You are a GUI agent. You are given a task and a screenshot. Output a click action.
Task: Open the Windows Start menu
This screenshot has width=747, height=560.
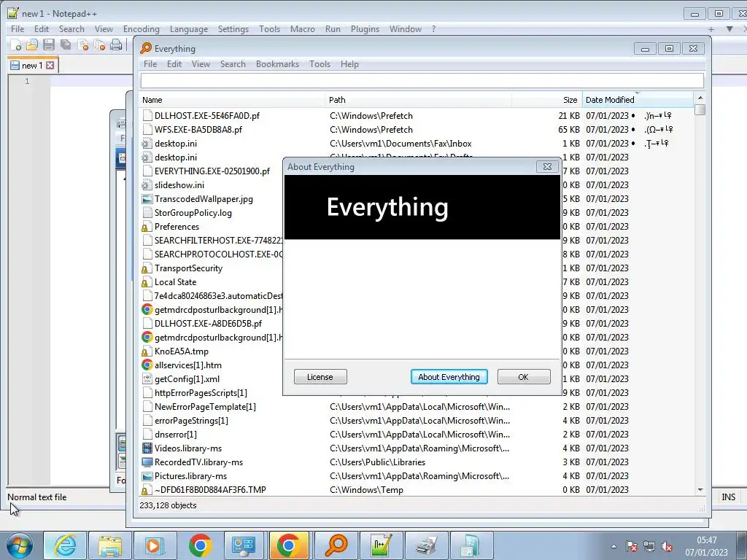(19, 545)
